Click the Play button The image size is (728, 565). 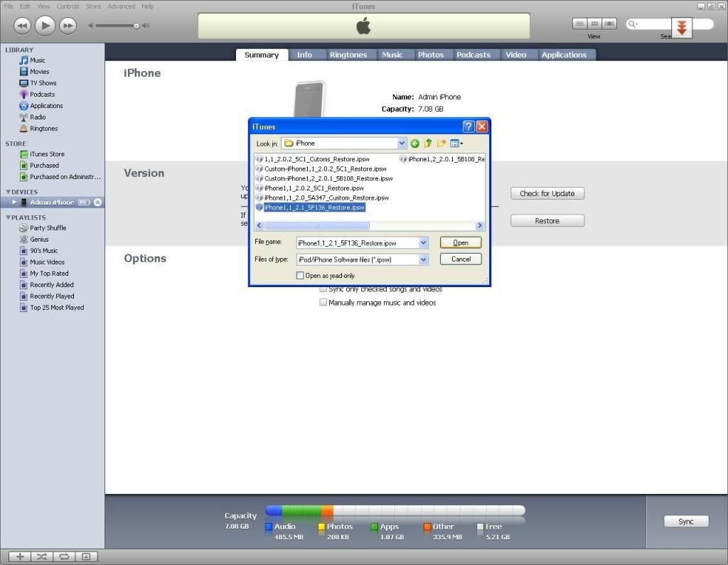coord(45,26)
